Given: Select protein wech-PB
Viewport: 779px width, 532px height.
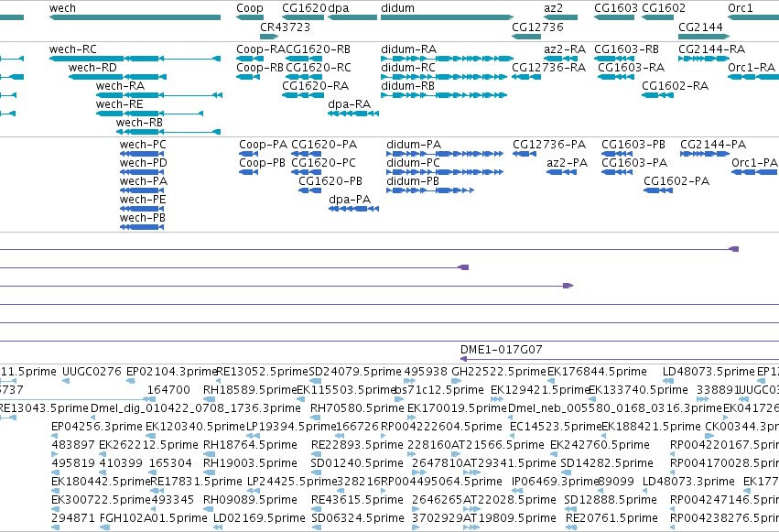Looking at the screenshot, I should click(x=142, y=227).
